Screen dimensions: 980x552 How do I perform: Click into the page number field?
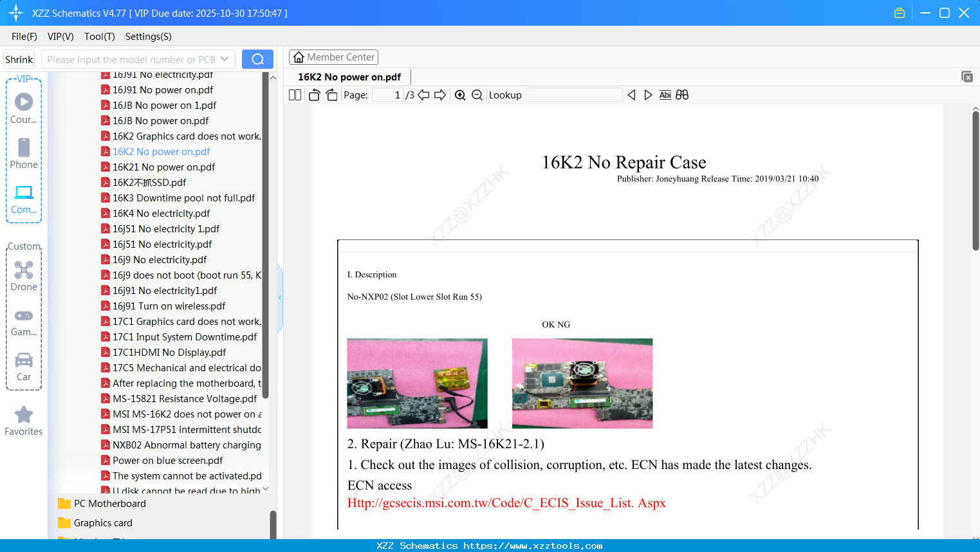point(388,95)
